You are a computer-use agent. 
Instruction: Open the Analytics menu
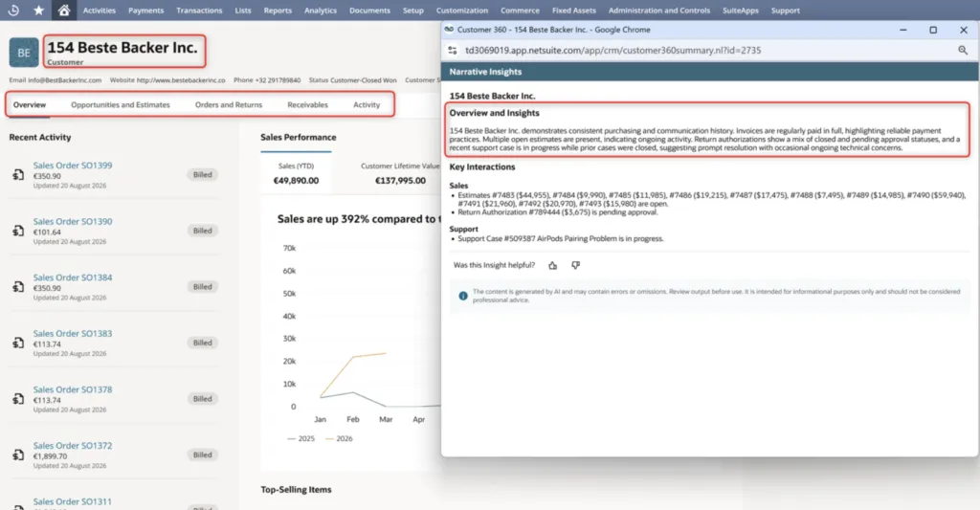(x=320, y=11)
